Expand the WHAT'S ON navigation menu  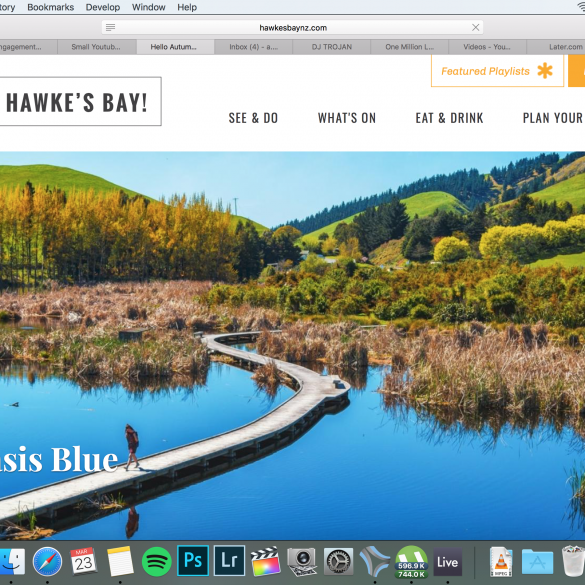(347, 118)
